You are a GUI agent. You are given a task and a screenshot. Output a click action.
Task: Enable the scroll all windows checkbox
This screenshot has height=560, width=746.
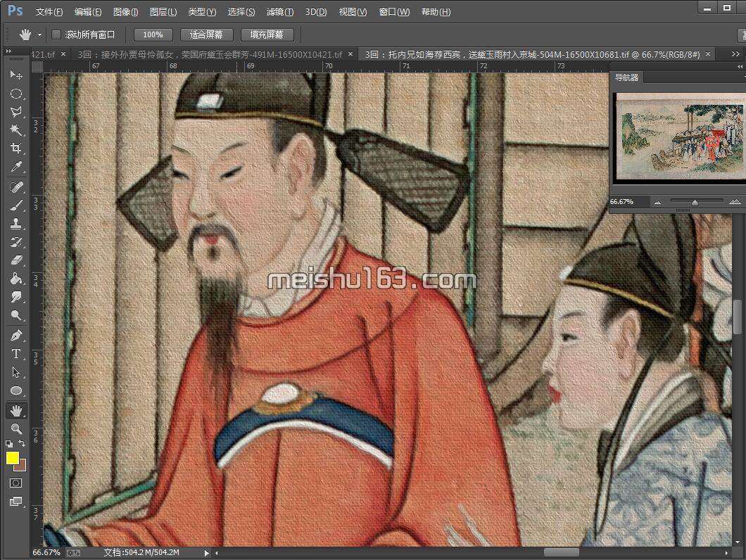(56, 34)
